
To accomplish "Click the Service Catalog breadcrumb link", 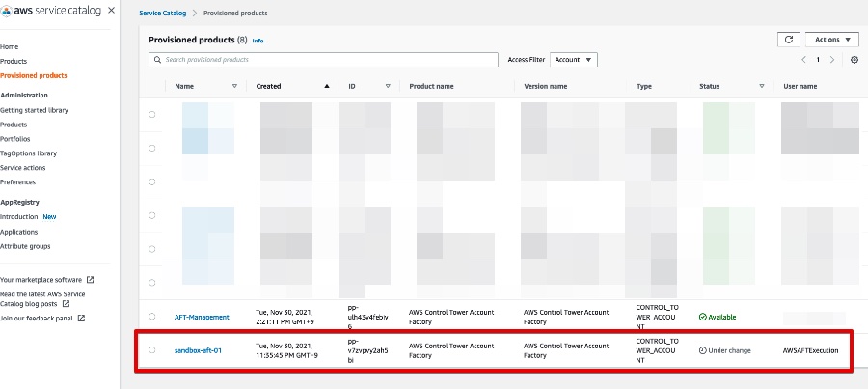I will tap(163, 14).
